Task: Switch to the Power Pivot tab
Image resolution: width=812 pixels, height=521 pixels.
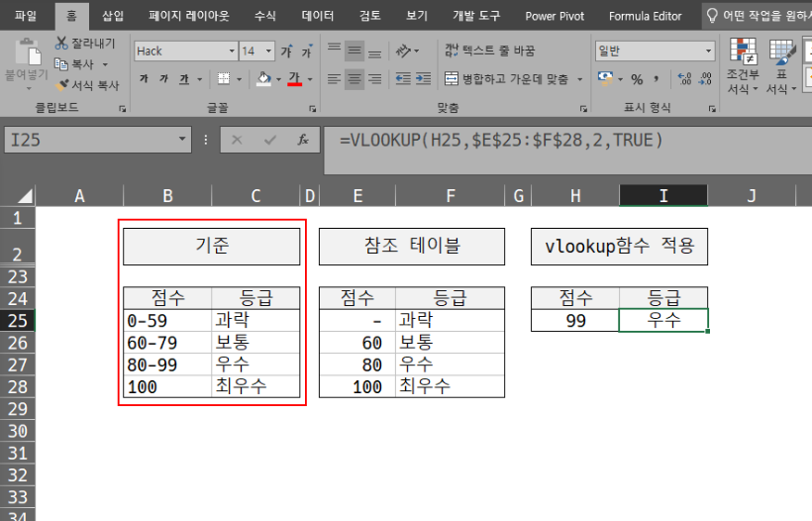Action: click(555, 16)
